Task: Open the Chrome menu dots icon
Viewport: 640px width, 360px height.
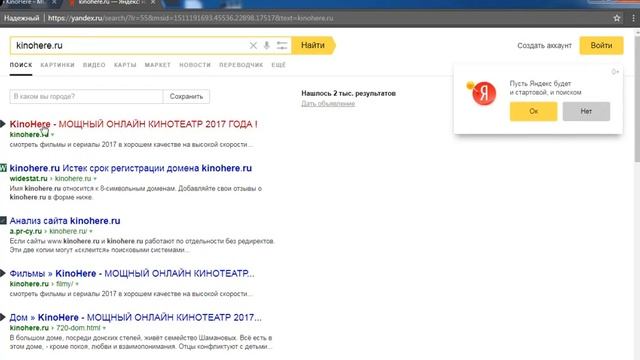Action: tap(633, 18)
